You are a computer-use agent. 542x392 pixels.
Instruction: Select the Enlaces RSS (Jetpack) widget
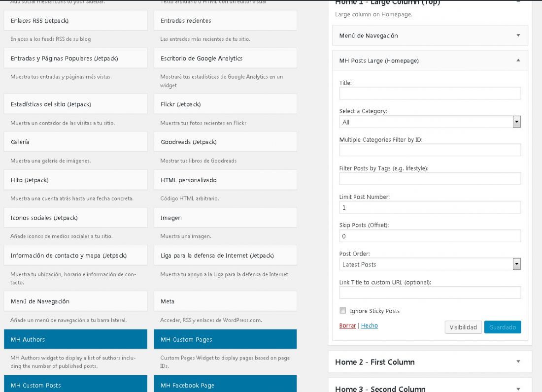tap(75, 20)
